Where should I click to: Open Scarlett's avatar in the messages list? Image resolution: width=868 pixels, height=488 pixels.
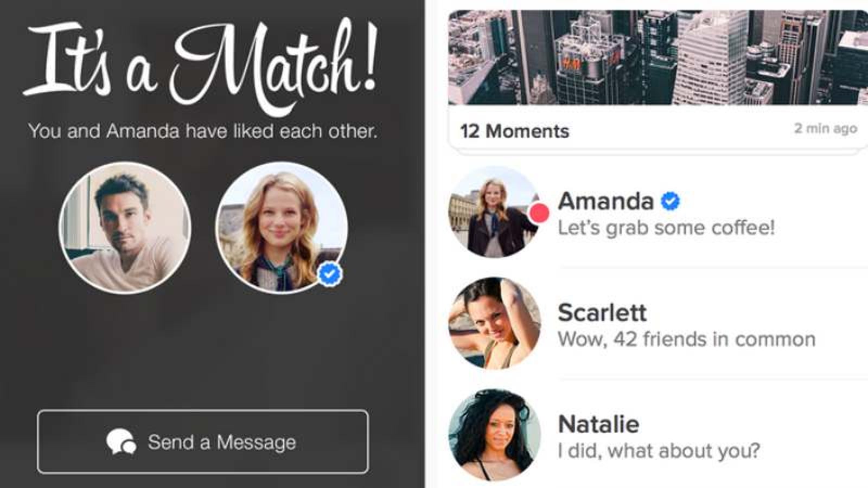(x=495, y=324)
